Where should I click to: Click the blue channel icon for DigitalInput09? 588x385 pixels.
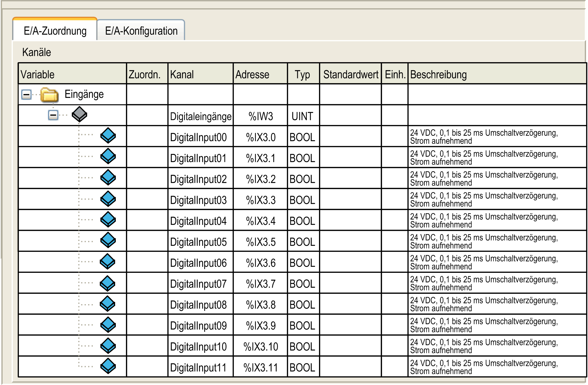(x=108, y=325)
